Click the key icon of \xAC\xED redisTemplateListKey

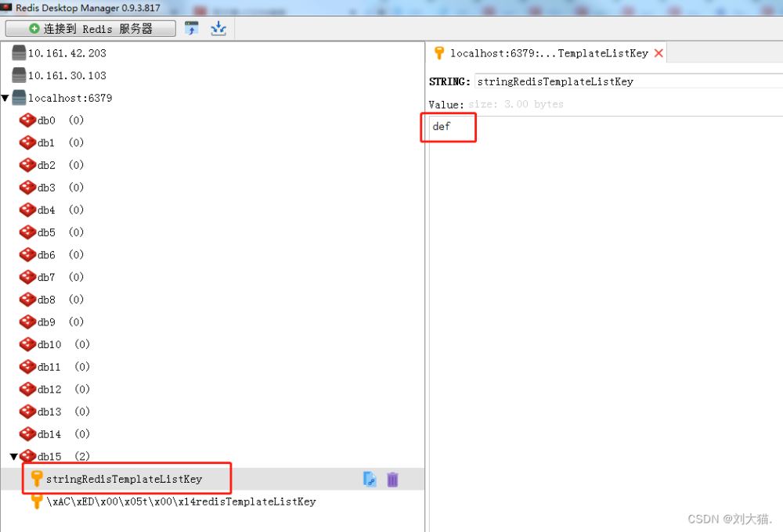pos(37,501)
